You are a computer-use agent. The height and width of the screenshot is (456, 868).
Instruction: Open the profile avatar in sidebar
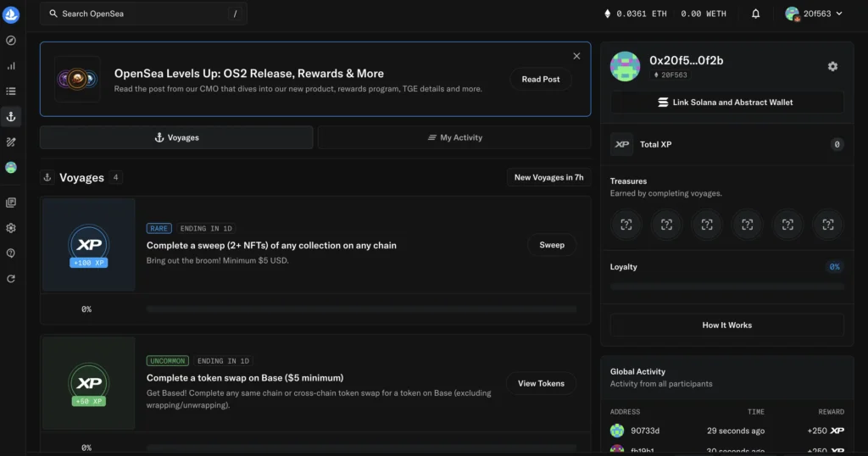point(11,168)
